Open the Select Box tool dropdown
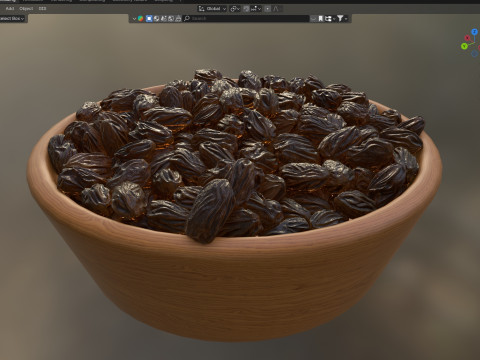Image resolution: width=480 pixels, height=360 pixels. coord(13,19)
